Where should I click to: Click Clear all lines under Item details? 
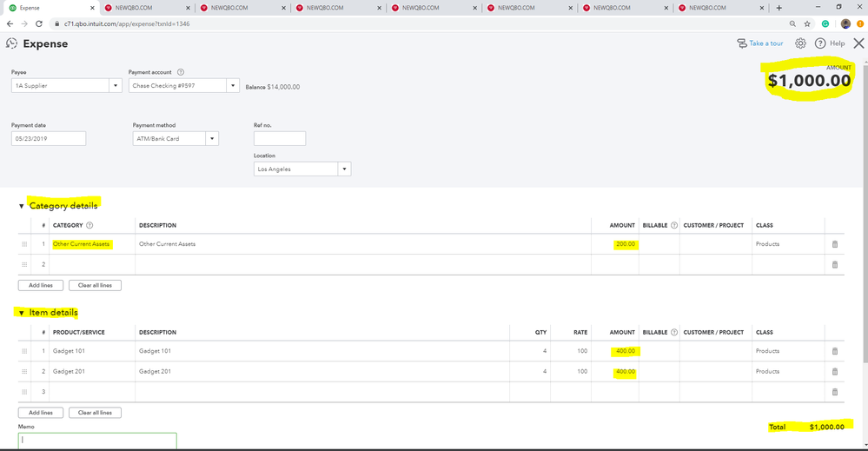coord(96,413)
